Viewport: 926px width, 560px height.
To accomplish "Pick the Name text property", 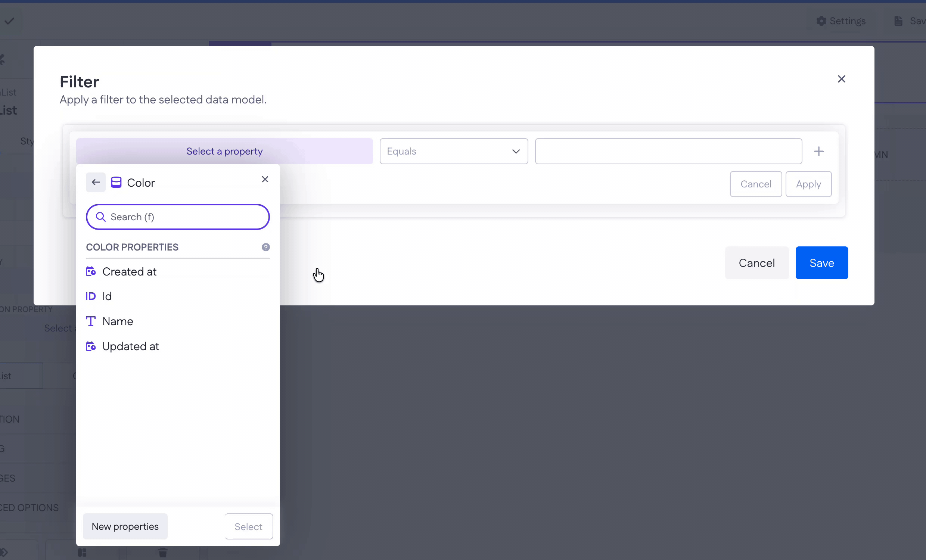I will tap(117, 321).
